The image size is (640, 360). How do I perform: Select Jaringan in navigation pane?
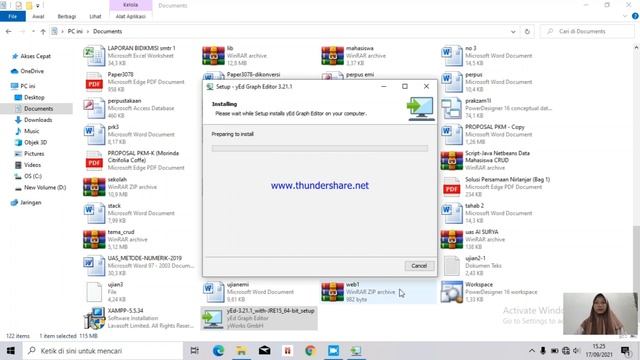pos(31,202)
